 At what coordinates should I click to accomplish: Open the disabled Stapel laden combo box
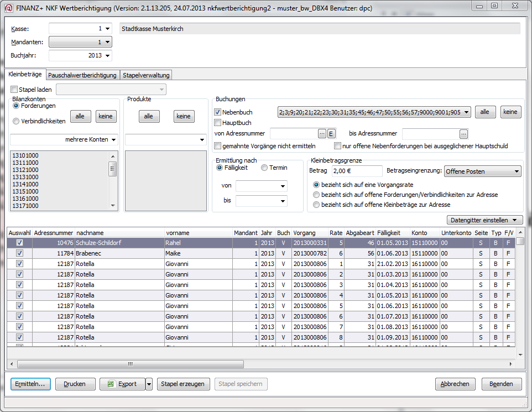click(111, 90)
